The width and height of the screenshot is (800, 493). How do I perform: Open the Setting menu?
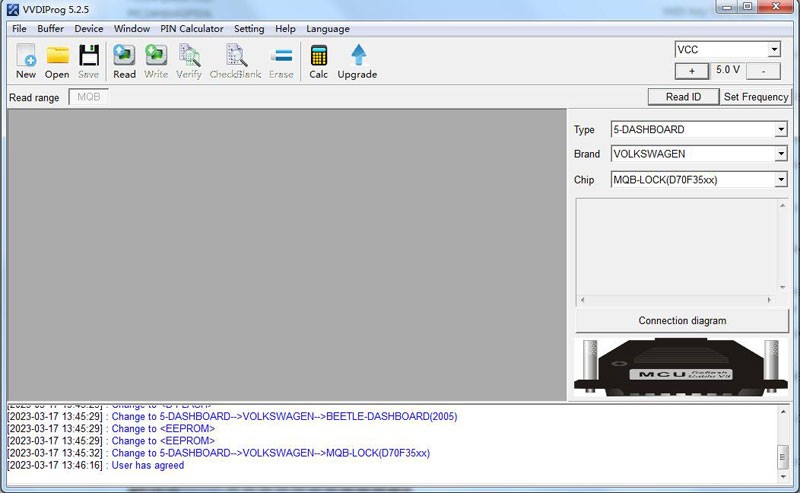coord(249,29)
